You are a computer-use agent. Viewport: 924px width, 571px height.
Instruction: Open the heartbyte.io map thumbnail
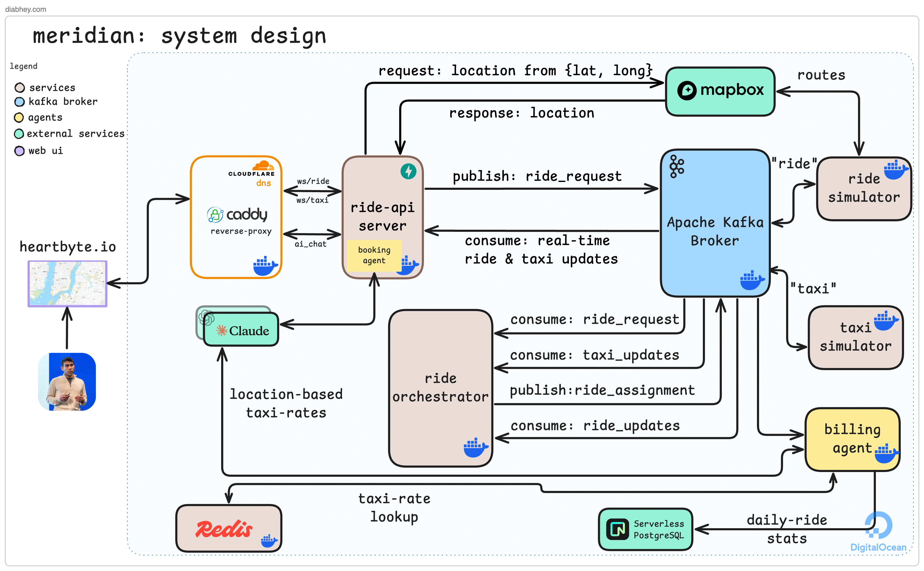coord(67,284)
